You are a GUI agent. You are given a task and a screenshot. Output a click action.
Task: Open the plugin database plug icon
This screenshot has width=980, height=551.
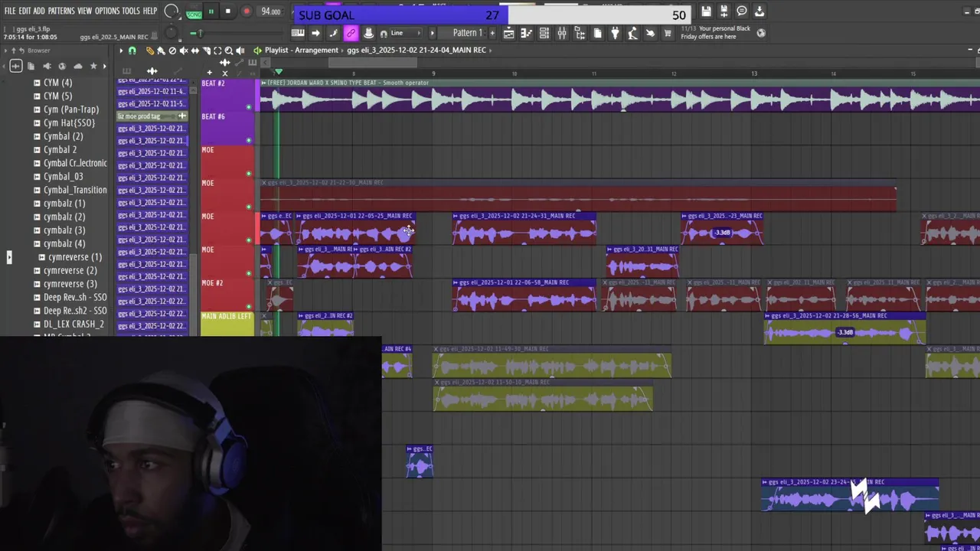615,33
